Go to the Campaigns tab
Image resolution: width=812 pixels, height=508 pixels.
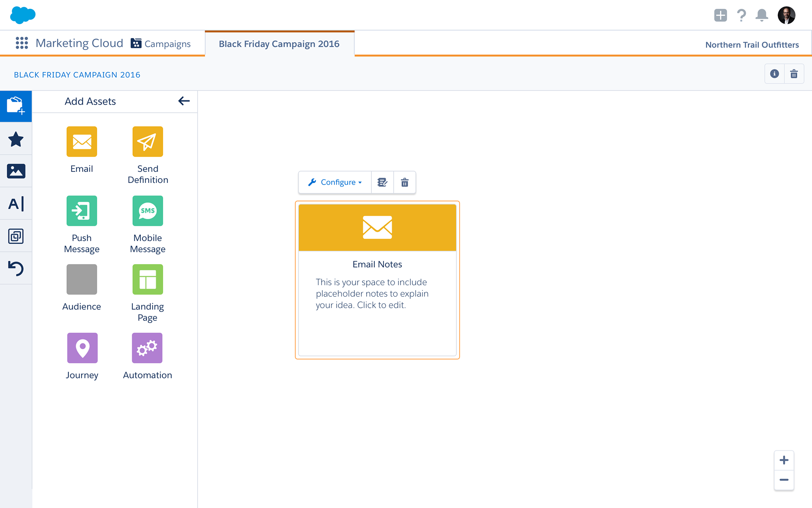click(x=161, y=44)
